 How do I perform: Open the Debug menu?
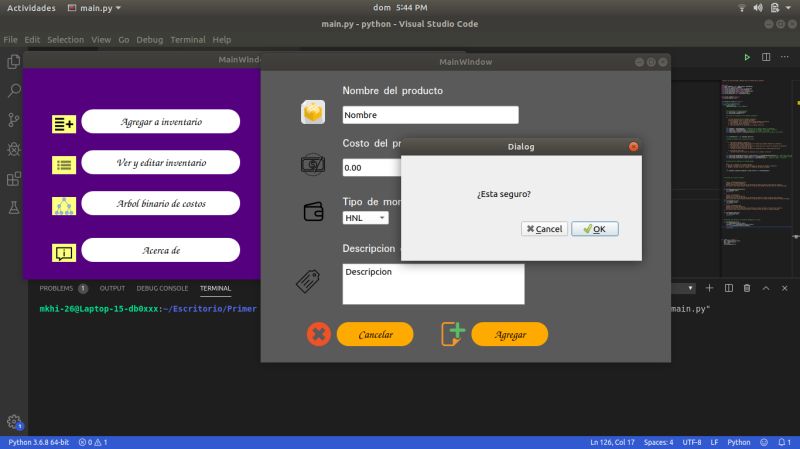(149, 40)
